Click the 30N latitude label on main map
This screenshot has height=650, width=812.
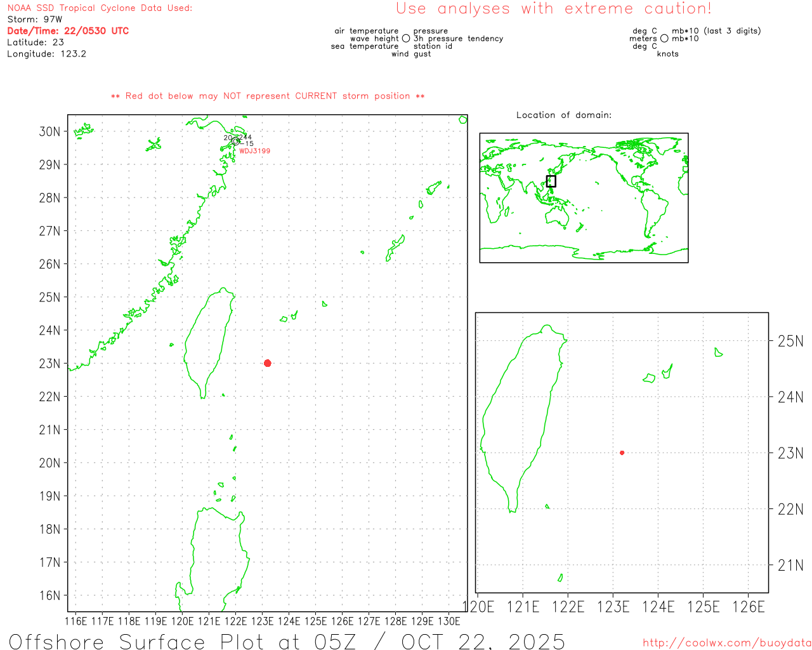pyautogui.click(x=49, y=131)
